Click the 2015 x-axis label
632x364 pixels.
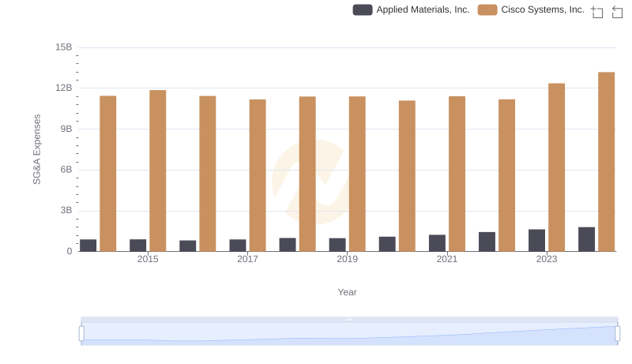(148, 259)
